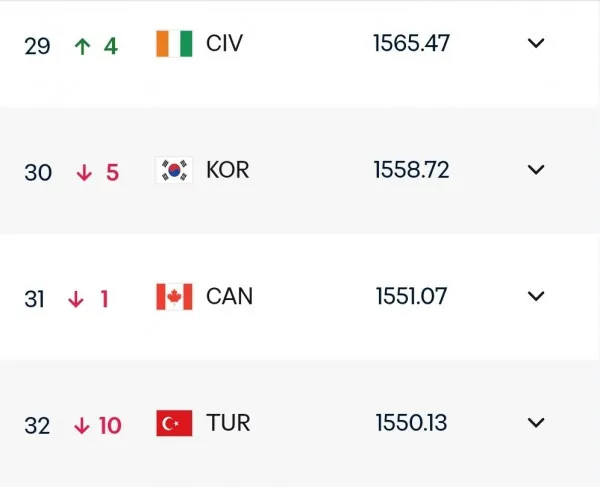Click the South Korea flag icon
600x488 pixels.
[x=174, y=170]
